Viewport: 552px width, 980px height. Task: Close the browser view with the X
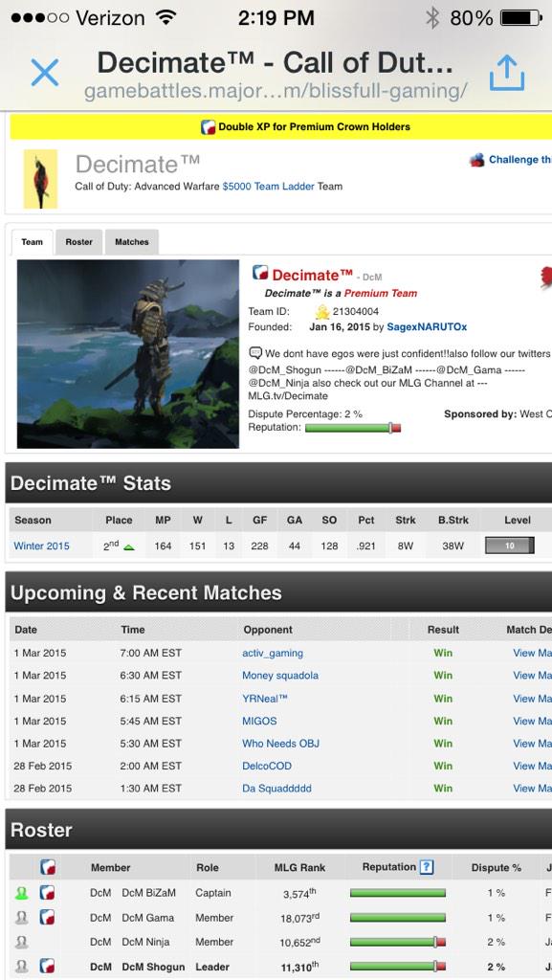tap(45, 73)
